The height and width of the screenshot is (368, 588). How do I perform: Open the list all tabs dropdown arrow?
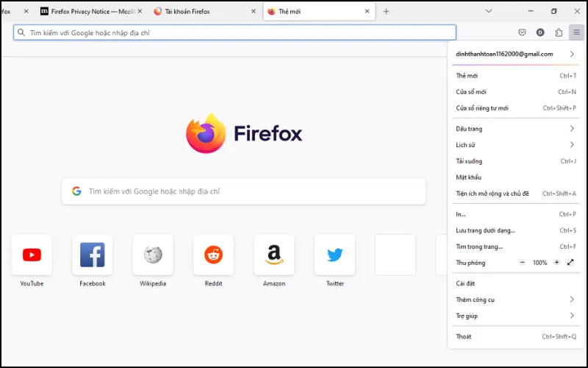pos(489,11)
